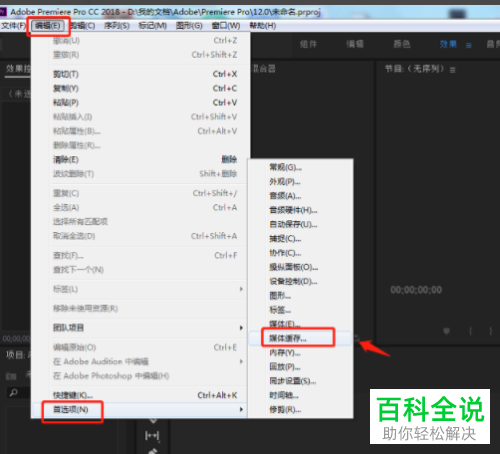Click the Add Marker icon in Program monitor

click(446, 331)
